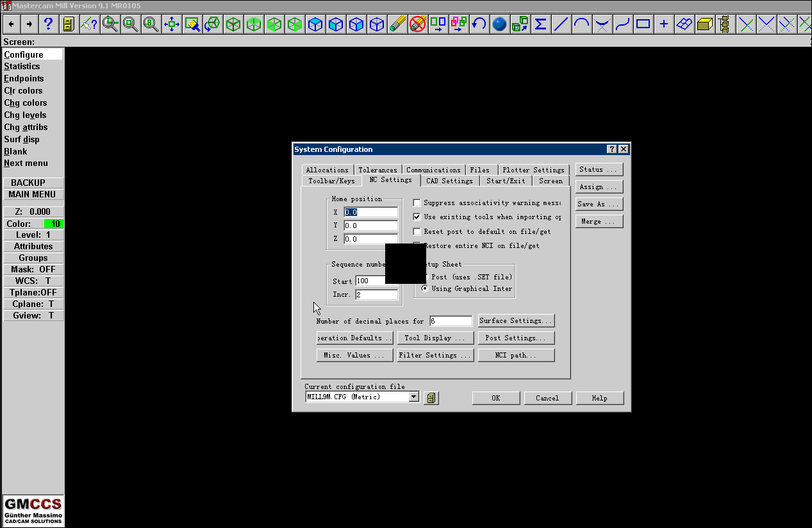Viewport: 812px width, 528px height.
Task: Select the pencil eraser delete icon
Action: [397, 24]
